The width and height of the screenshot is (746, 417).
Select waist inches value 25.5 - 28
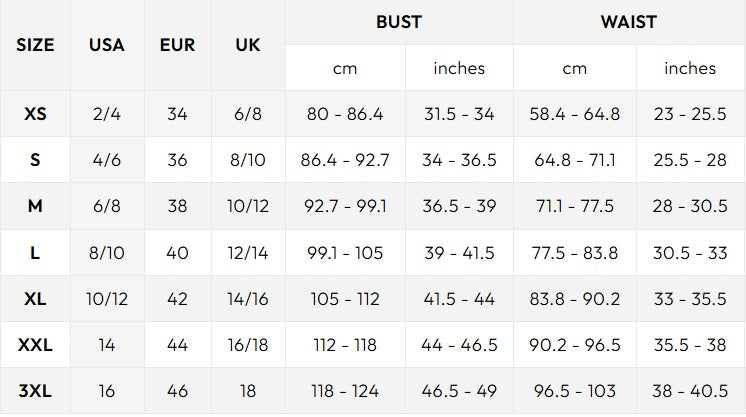tap(690, 160)
